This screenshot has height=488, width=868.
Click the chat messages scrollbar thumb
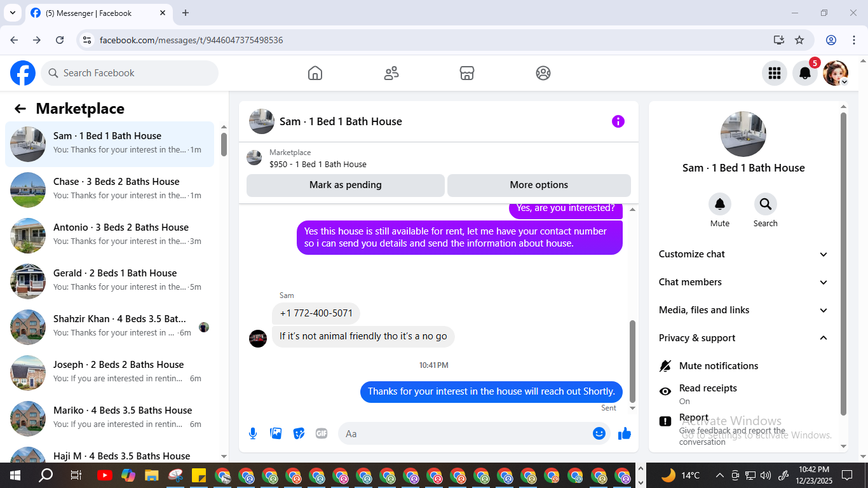(632, 361)
